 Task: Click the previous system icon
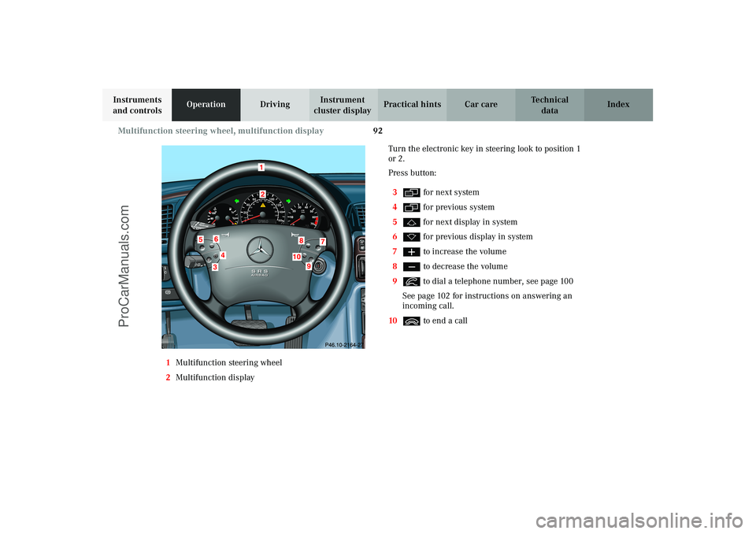pyautogui.click(x=411, y=207)
